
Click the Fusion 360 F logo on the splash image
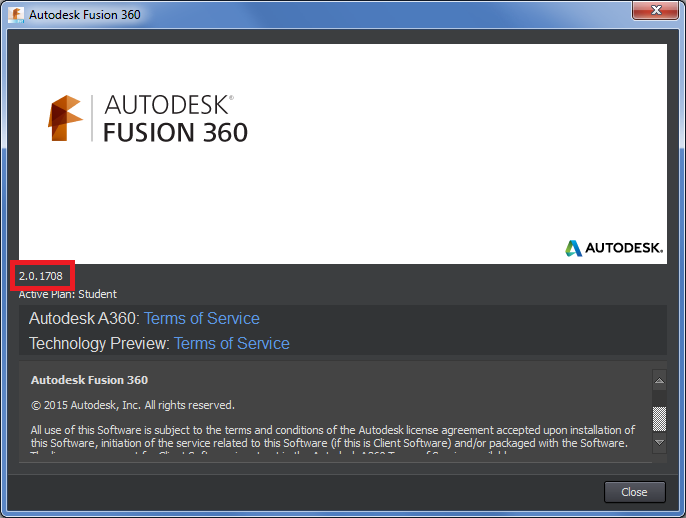click(65, 118)
